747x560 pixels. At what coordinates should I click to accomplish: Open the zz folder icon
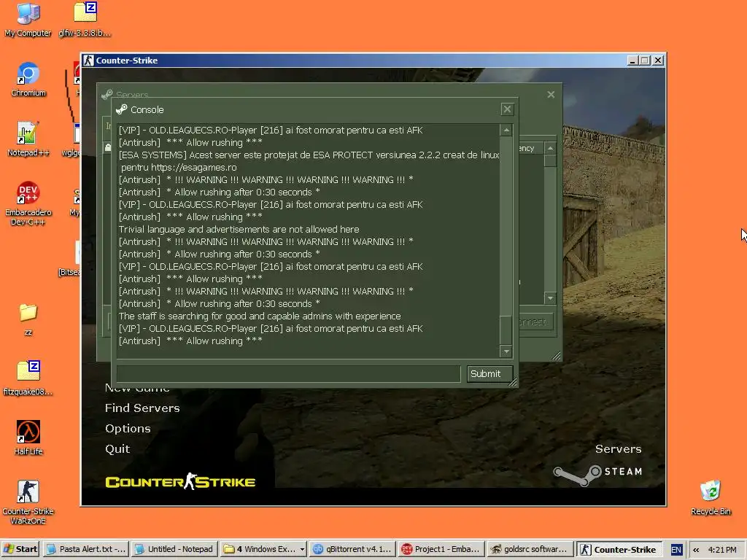tap(28, 319)
